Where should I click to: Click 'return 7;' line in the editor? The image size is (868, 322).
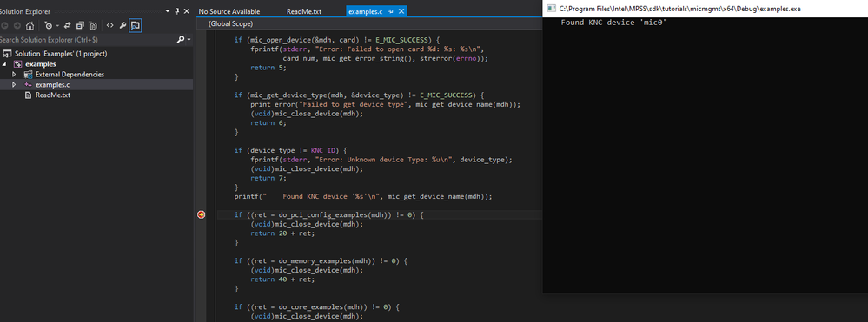click(268, 178)
